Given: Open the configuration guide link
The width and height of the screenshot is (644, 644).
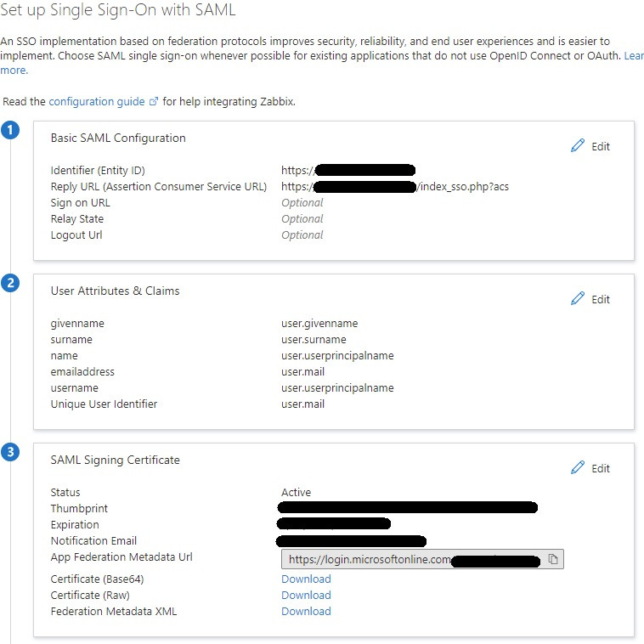Looking at the screenshot, I should click(x=97, y=102).
